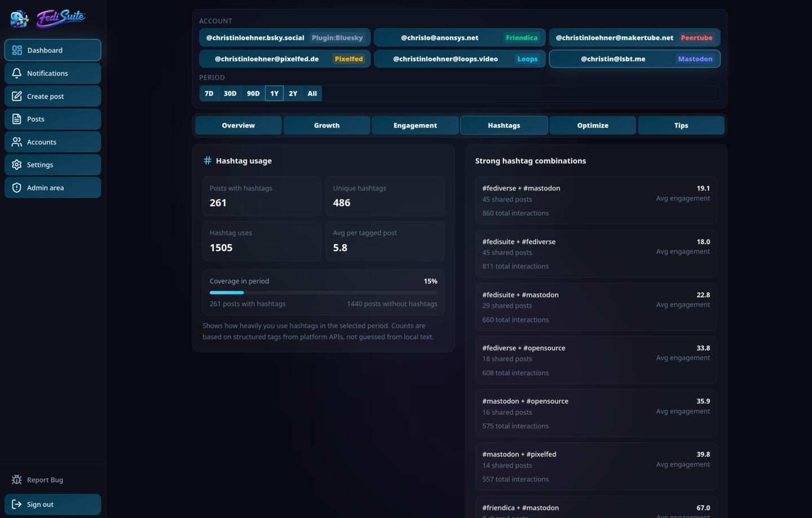Click the Settings gear icon
This screenshot has width=812, height=518.
pos(17,165)
